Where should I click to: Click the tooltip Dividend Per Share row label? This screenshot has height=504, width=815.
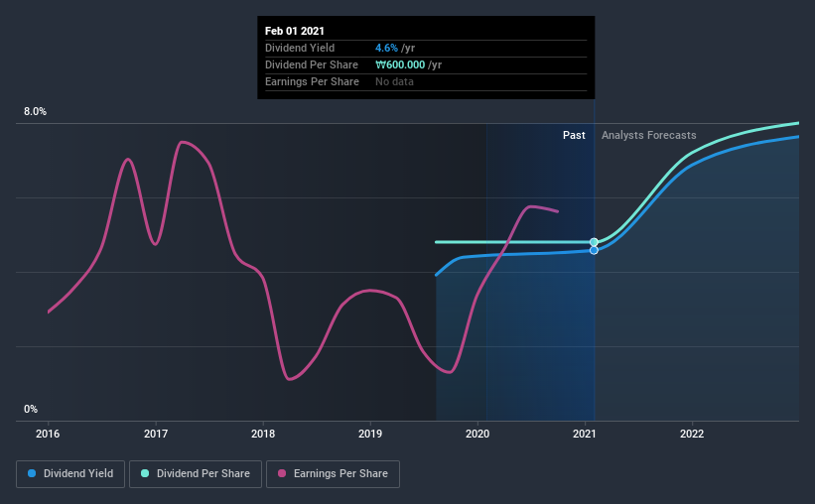[312, 64]
